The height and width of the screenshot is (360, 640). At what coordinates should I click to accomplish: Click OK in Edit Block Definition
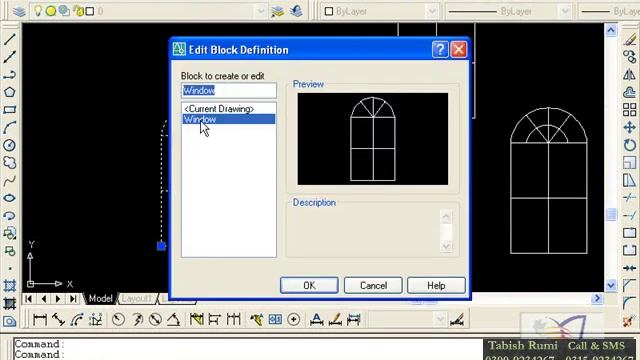[x=309, y=285]
